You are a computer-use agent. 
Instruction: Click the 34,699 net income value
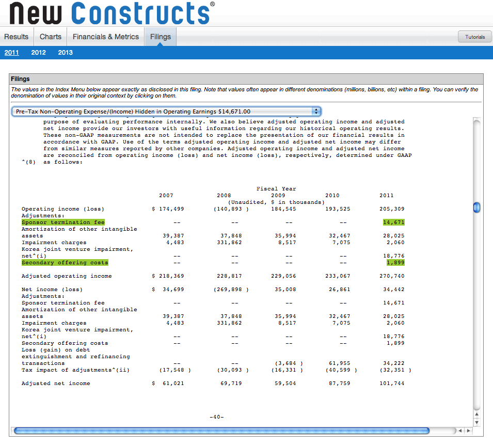(x=173, y=290)
